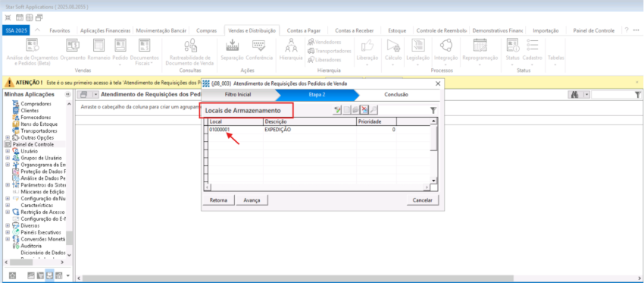Click the Local column header

[x=236, y=121]
